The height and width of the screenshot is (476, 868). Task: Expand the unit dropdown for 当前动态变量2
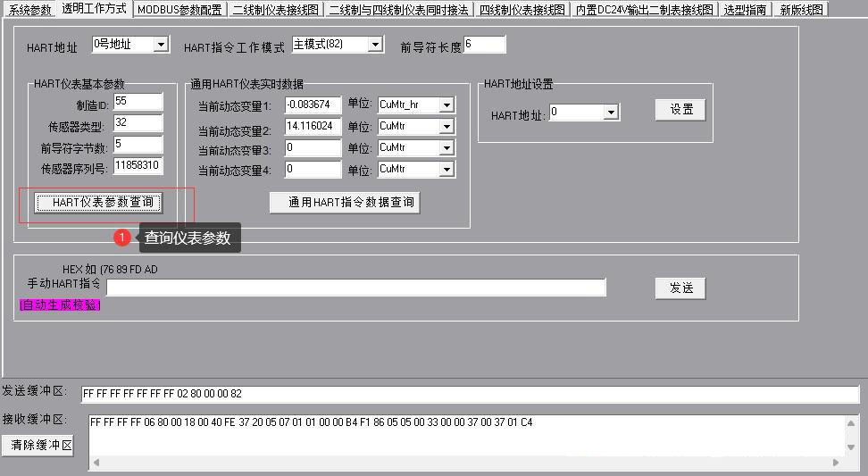coord(447,126)
